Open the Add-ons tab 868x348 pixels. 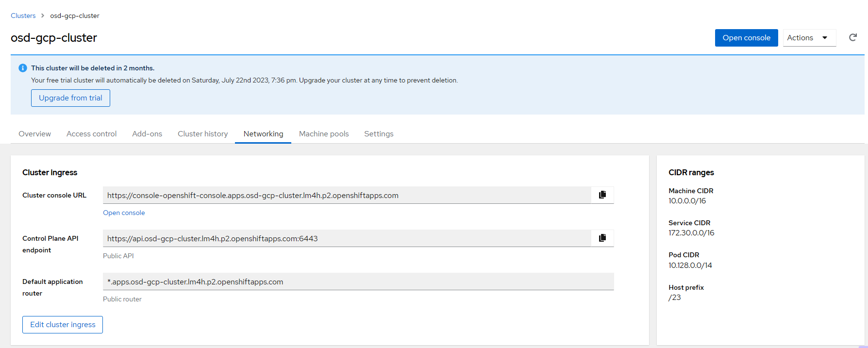(x=147, y=134)
